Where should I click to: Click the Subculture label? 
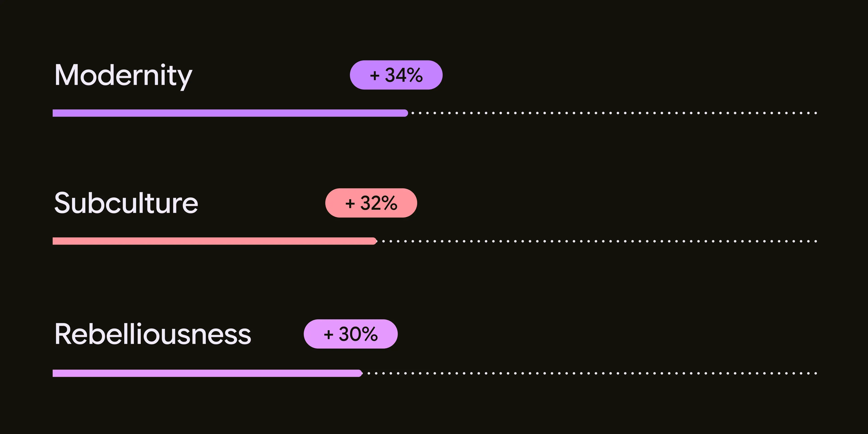tap(126, 203)
